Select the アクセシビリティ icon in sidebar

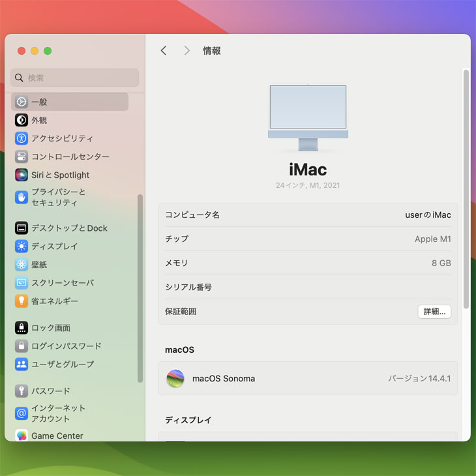coord(22,138)
